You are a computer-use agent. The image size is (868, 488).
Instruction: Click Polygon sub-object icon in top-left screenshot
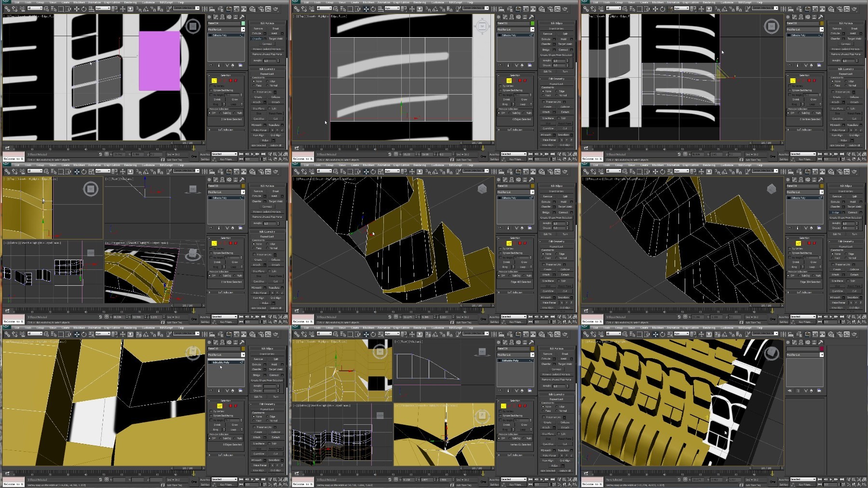231,81
